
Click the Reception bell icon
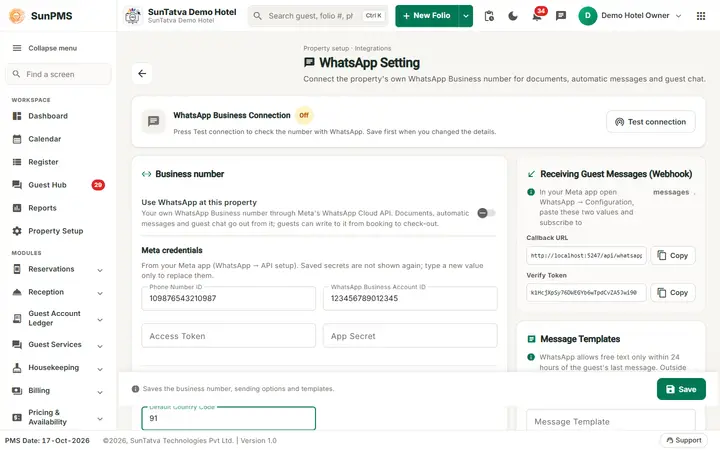[17, 292]
